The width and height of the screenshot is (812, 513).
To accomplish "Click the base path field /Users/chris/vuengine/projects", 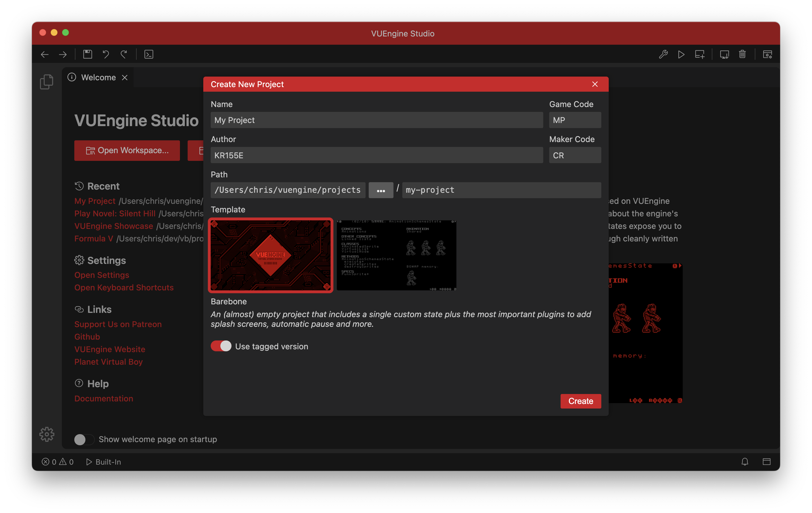I will tap(288, 190).
